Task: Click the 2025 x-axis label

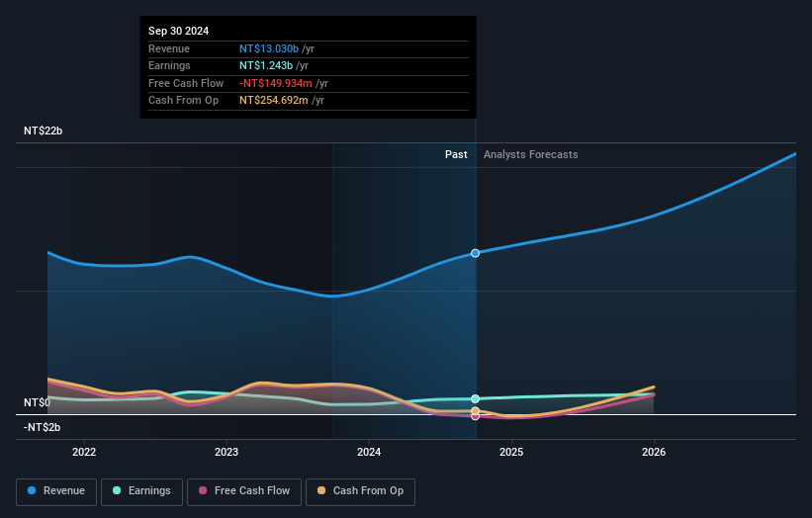Action: (511, 452)
